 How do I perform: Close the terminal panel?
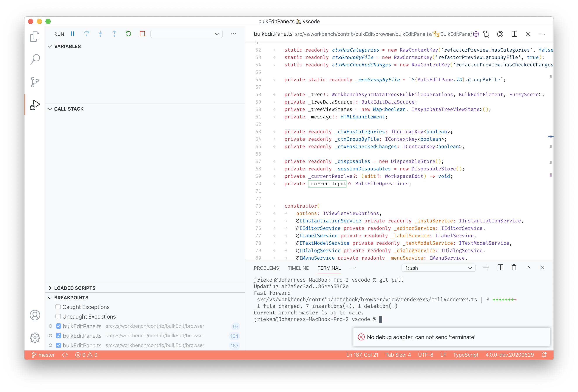[x=542, y=268]
